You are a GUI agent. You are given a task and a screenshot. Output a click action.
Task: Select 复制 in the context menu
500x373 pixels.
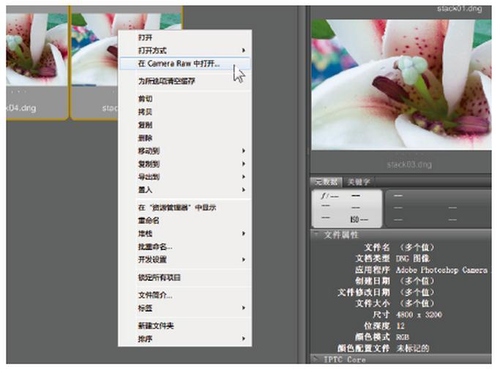pos(185,125)
